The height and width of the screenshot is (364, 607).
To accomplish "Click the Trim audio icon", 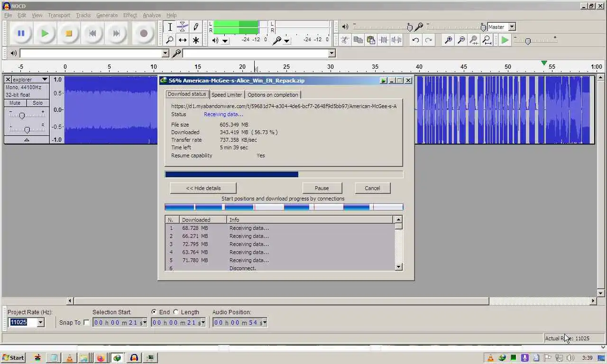I will [x=384, y=40].
